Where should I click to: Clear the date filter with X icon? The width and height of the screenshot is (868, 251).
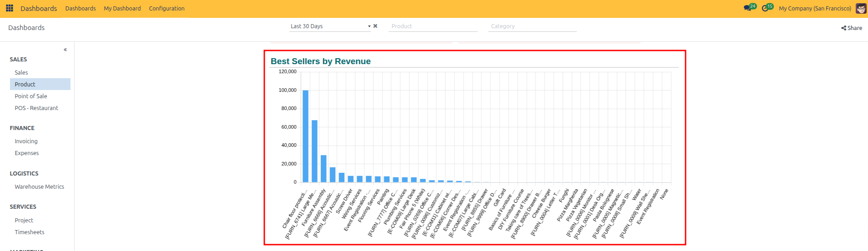(x=375, y=26)
